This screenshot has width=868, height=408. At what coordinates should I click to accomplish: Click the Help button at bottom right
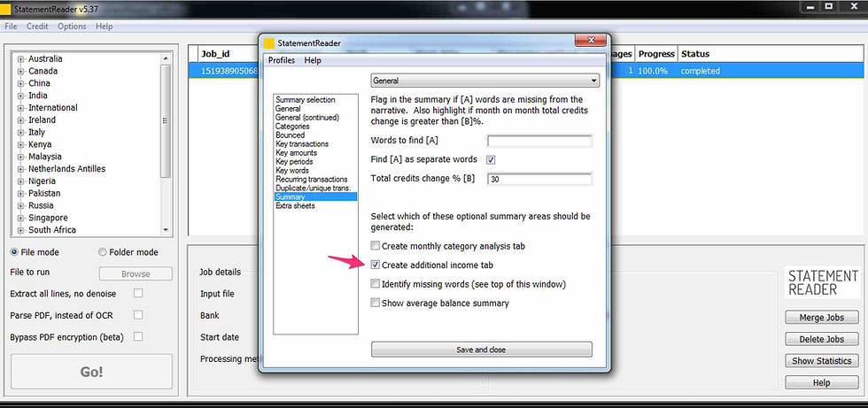pos(822,382)
